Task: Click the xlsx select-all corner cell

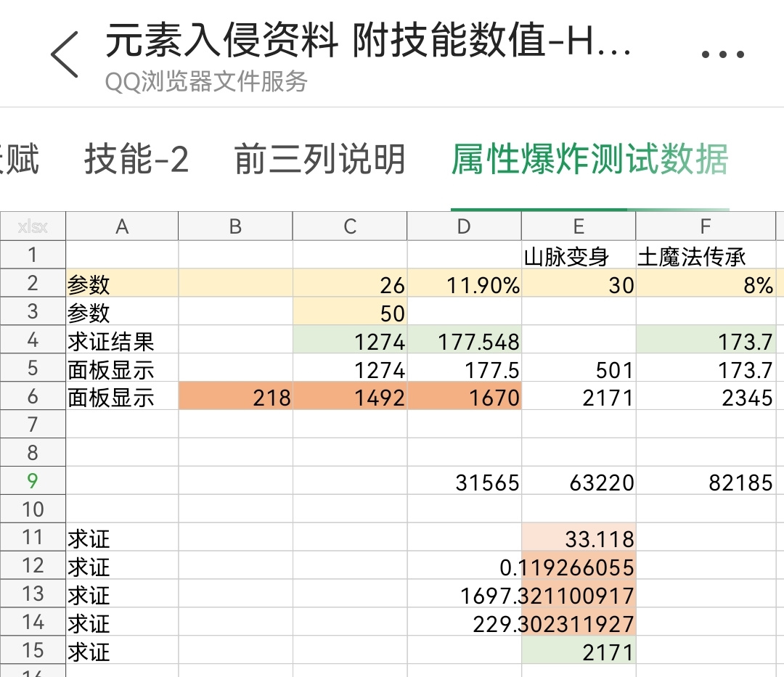Action: [x=33, y=226]
